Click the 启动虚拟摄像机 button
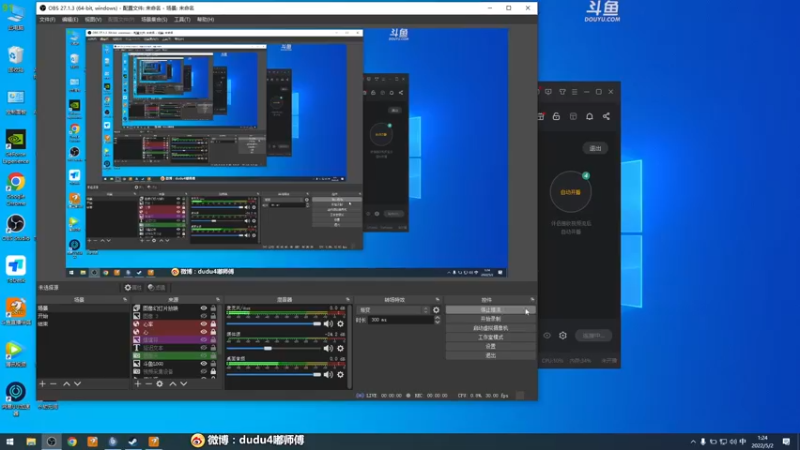 point(490,328)
